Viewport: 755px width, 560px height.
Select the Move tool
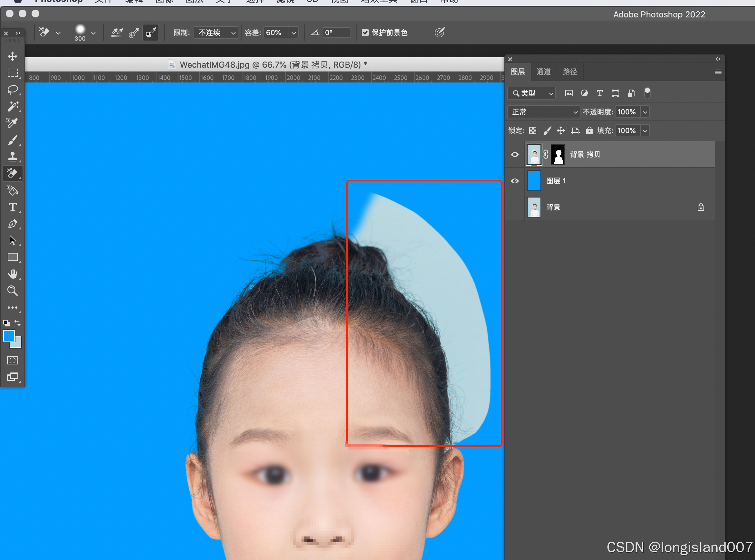tap(13, 56)
